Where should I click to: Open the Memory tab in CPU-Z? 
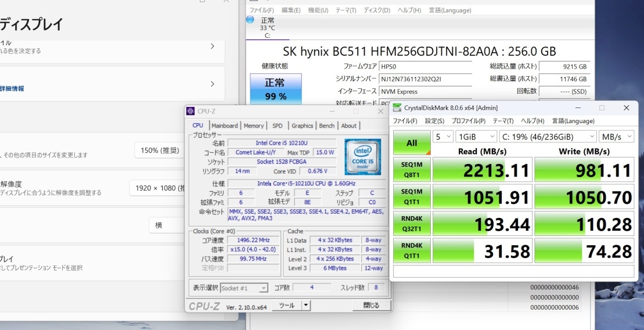(253, 125)
